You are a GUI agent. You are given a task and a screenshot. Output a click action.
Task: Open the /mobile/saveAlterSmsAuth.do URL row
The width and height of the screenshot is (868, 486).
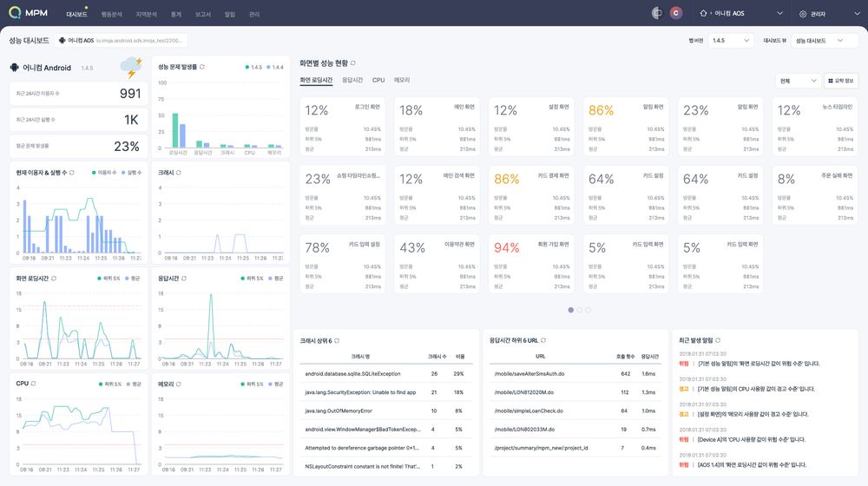tap(528, 373)
